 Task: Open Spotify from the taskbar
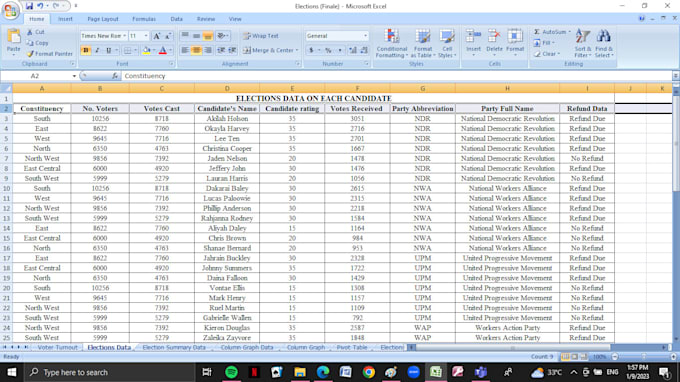pos(232,372)
